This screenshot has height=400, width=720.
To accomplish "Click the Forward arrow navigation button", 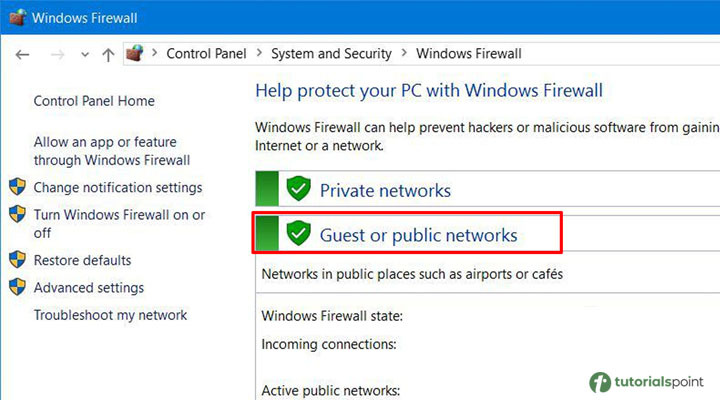I will (x=57, y=54).
